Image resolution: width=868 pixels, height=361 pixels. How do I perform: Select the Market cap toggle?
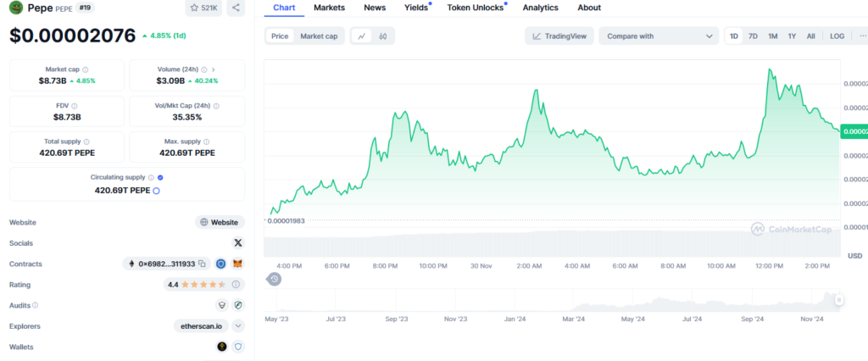[x=319, y=36]
